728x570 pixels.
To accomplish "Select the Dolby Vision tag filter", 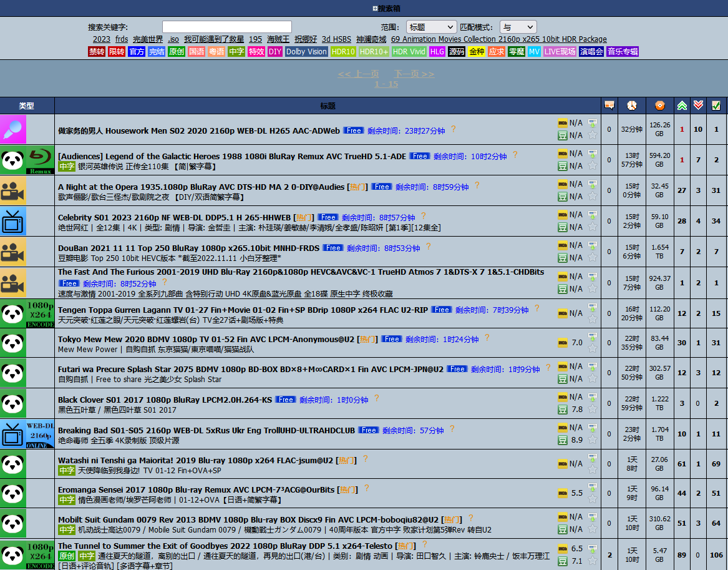I will pos(306,52).
